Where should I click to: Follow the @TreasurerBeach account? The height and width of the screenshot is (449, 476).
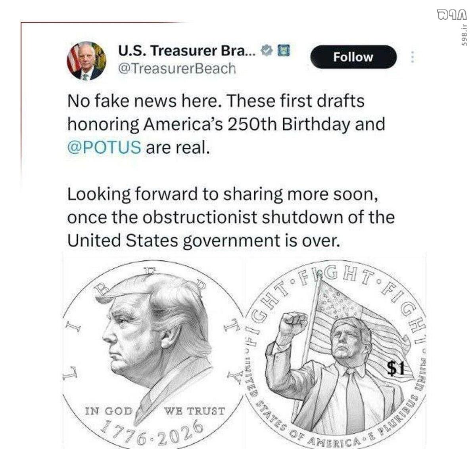click(x=353, y=57)
